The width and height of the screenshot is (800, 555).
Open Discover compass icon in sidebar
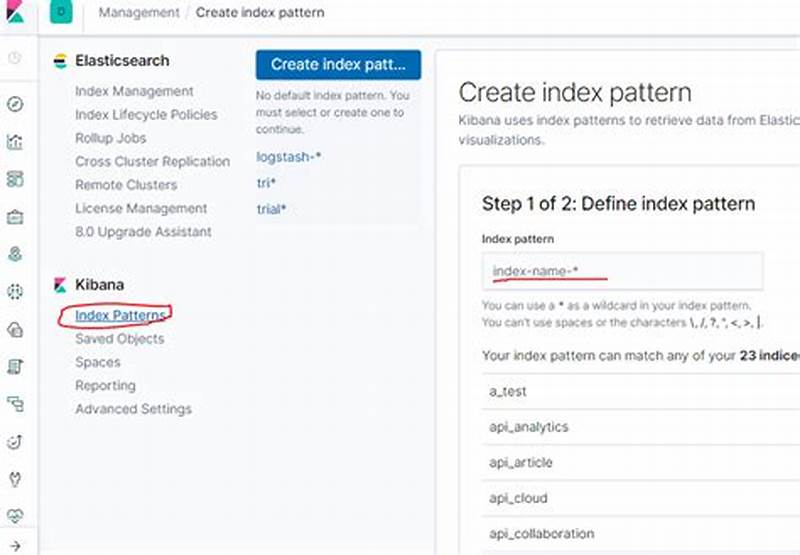15,104
